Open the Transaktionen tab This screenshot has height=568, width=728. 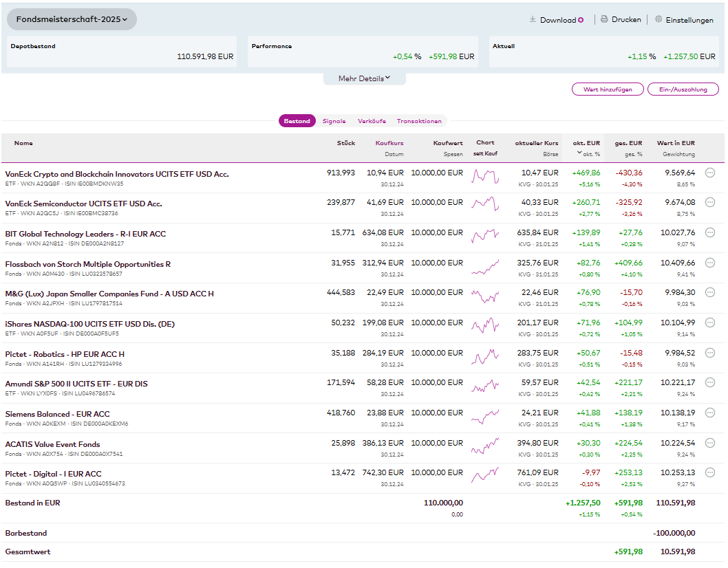tap(419, 121)
